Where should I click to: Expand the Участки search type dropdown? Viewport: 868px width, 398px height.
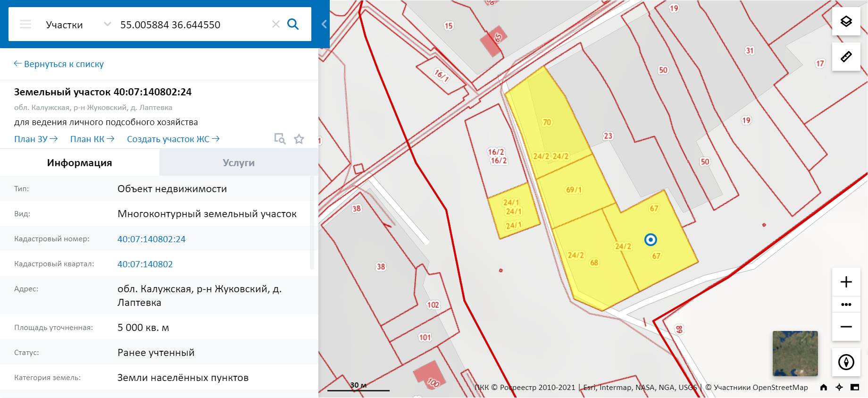[x=107, y=24]
